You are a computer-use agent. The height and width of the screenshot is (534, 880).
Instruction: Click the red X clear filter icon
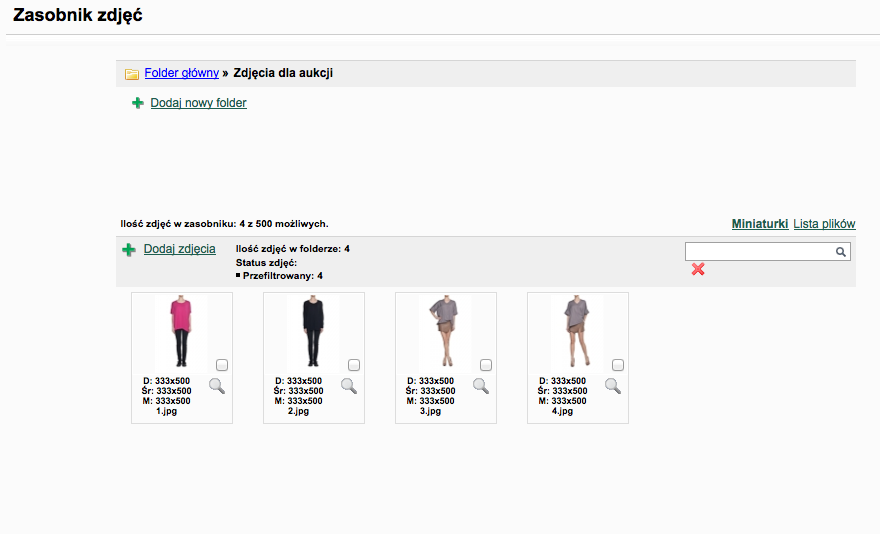pos(698,270)
